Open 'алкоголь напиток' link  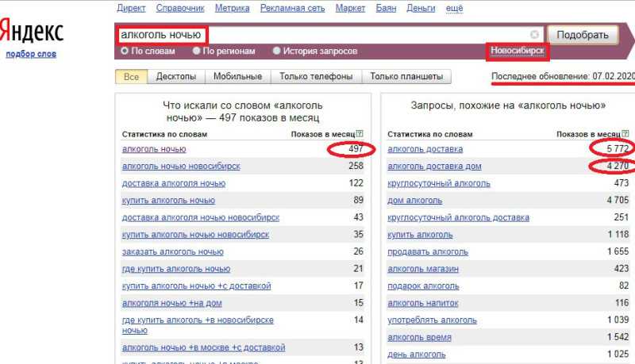423,303
